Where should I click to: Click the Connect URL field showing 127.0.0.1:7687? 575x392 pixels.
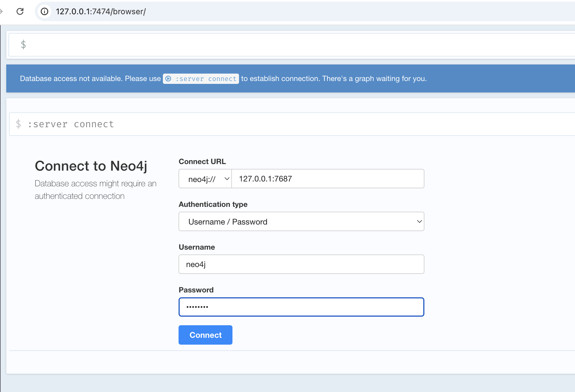point(327,179)
